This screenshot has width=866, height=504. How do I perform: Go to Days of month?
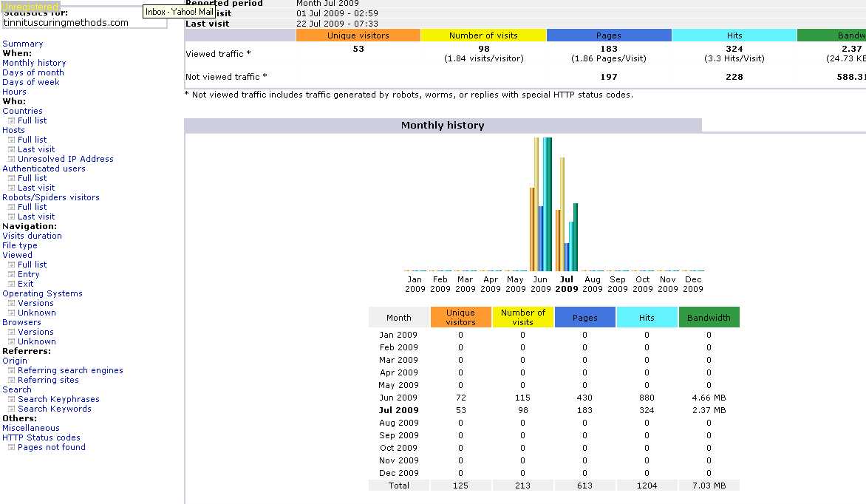(33, 72)
